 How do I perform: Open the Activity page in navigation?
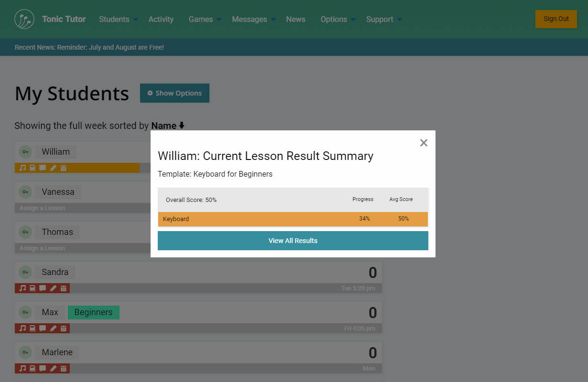161,20
